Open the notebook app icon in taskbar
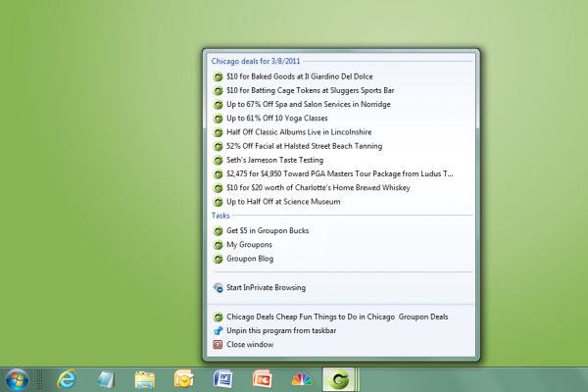 pos(106,379)
